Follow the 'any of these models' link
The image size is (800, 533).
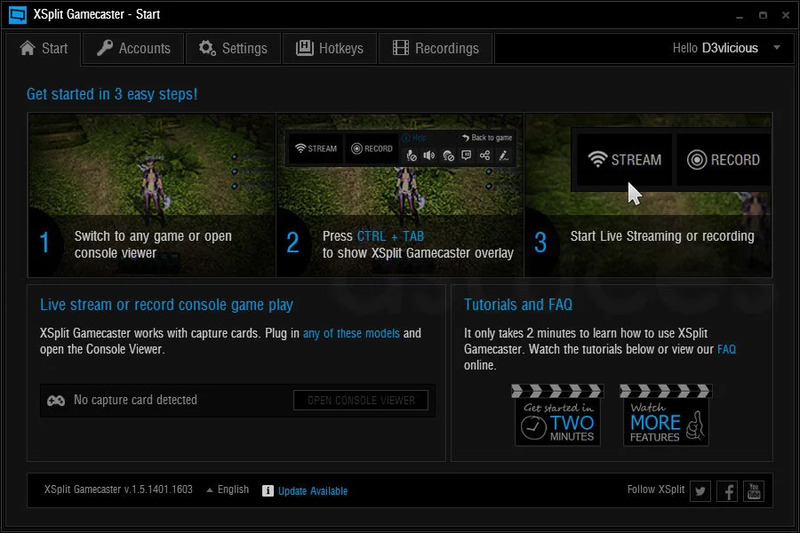tap(351, 333)
